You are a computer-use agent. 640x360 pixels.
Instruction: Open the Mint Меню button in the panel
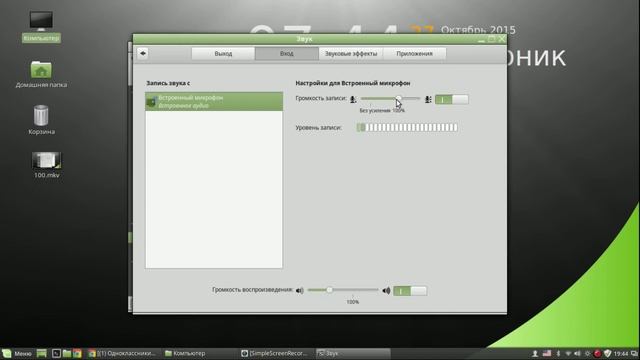17,353
